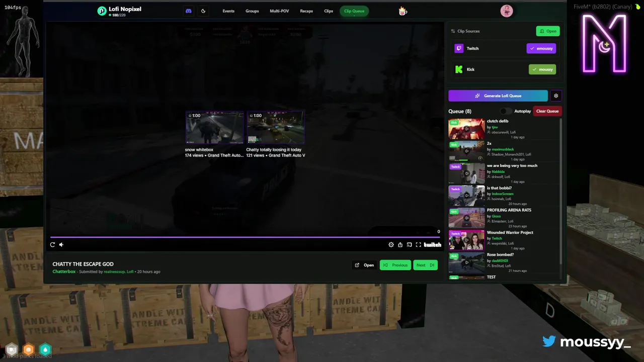This screenshot has height=362, width=644.
Task: Switch to the Clips page
Action: coord(329,11)
